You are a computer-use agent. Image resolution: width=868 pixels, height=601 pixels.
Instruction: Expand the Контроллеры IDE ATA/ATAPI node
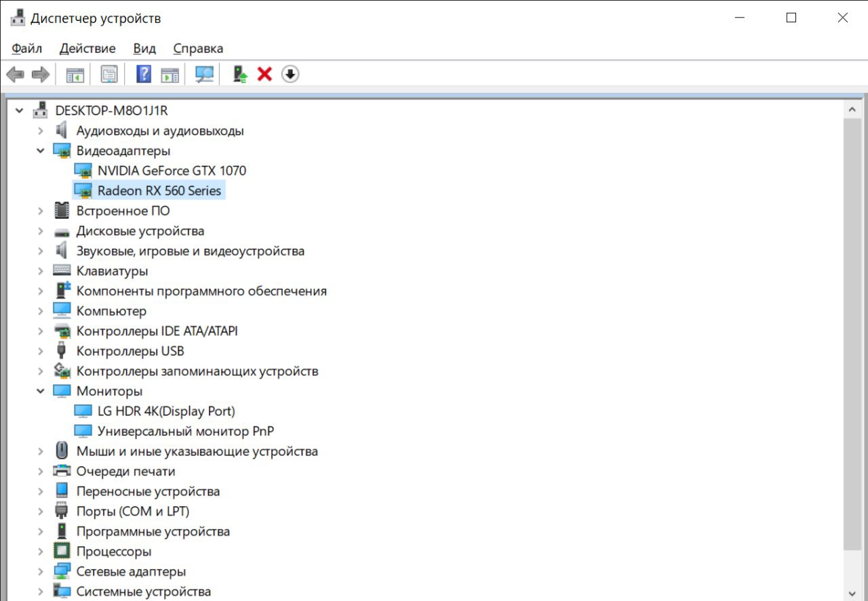pos(41,331)
